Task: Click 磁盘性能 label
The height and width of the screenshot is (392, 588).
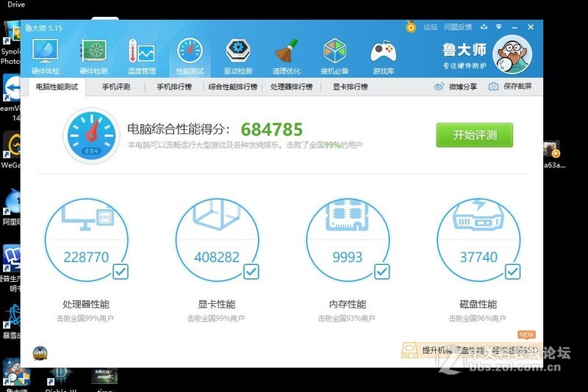Action: [478, 304]
